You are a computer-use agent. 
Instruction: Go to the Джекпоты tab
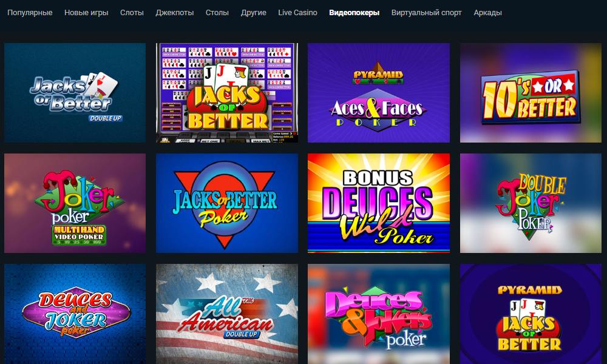pos(175,13)
